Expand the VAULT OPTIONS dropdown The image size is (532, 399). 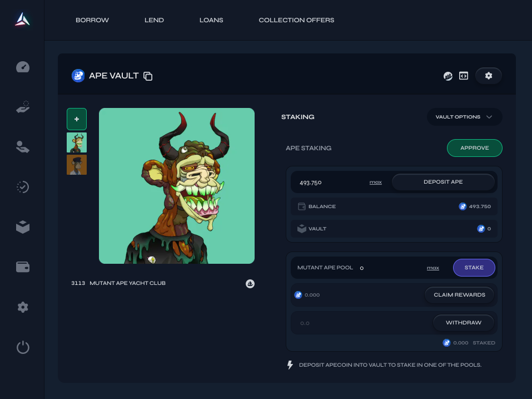(x=464, y=117)
